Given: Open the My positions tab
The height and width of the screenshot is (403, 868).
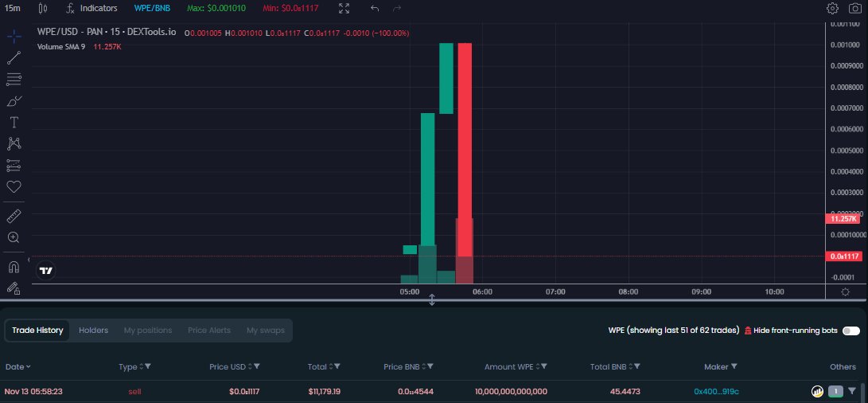Looking at the screenshot, I should pos(148,331).
